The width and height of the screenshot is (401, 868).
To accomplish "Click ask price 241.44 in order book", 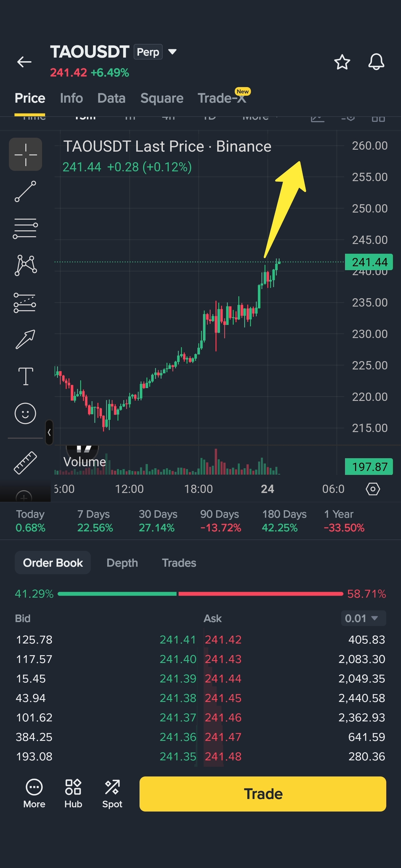I will coord(223,678).
